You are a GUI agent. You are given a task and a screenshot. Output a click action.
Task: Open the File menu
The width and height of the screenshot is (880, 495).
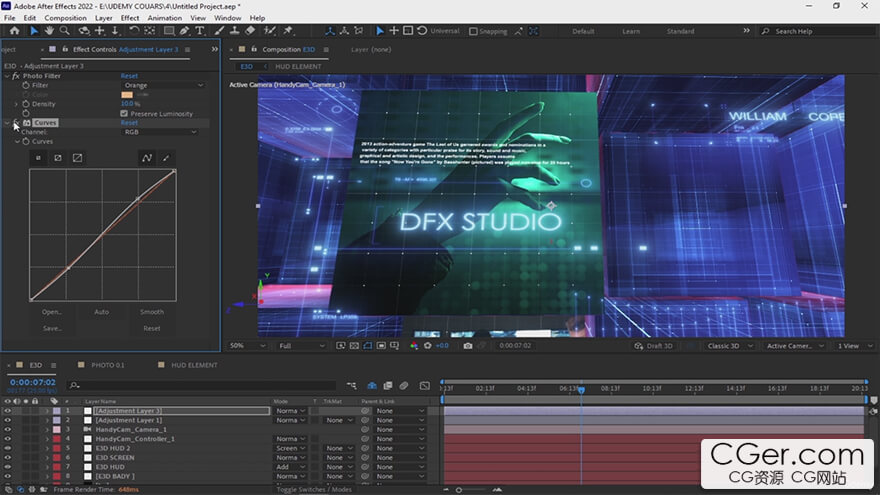click(10, 18)
